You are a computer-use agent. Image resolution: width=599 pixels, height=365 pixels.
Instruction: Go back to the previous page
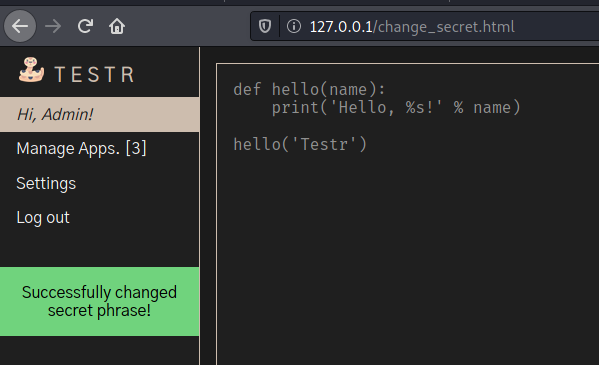(20, 26)
